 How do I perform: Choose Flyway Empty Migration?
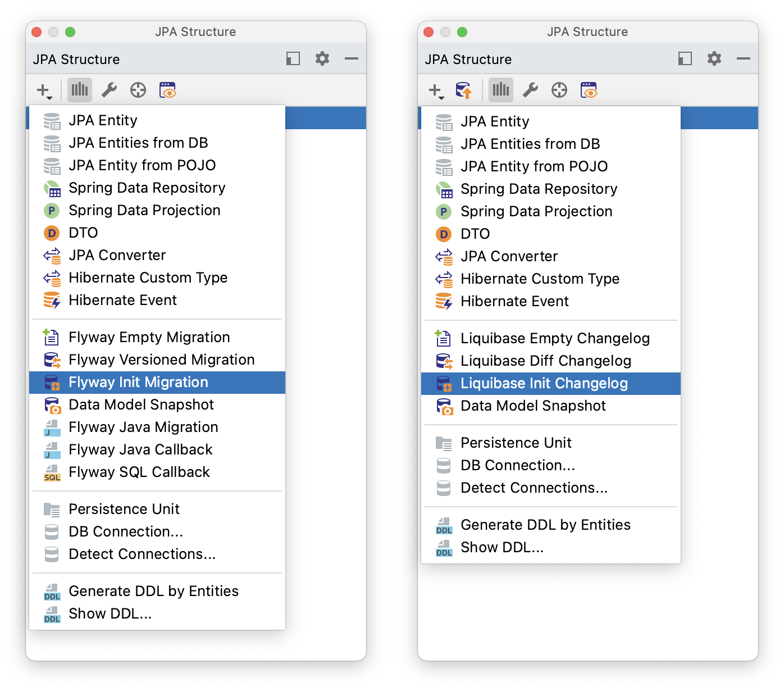[157, 338]
